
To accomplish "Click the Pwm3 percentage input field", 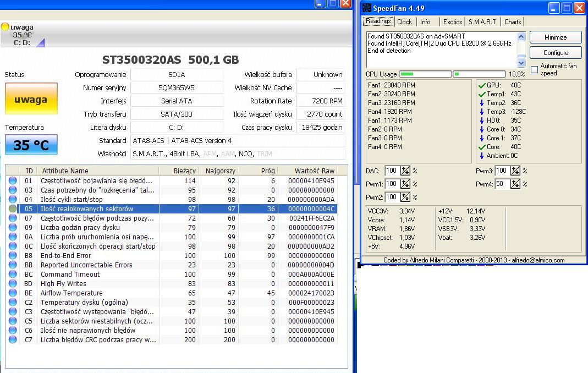I will pos(503,171).
